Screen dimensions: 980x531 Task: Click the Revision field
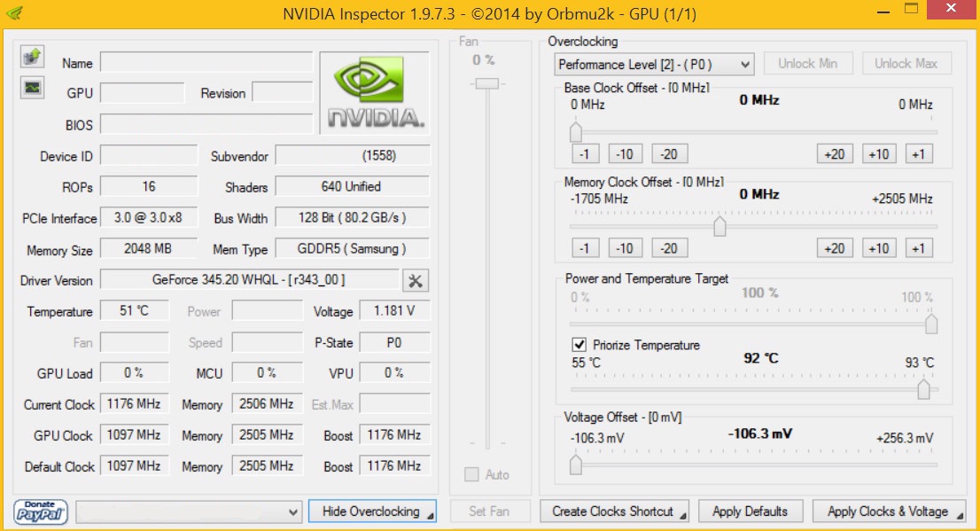click(283, 92)
